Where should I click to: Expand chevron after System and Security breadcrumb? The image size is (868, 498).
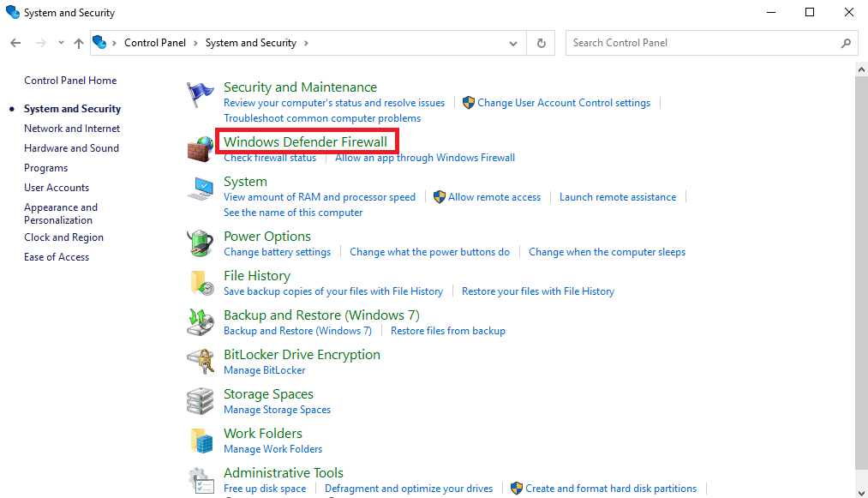306,43
